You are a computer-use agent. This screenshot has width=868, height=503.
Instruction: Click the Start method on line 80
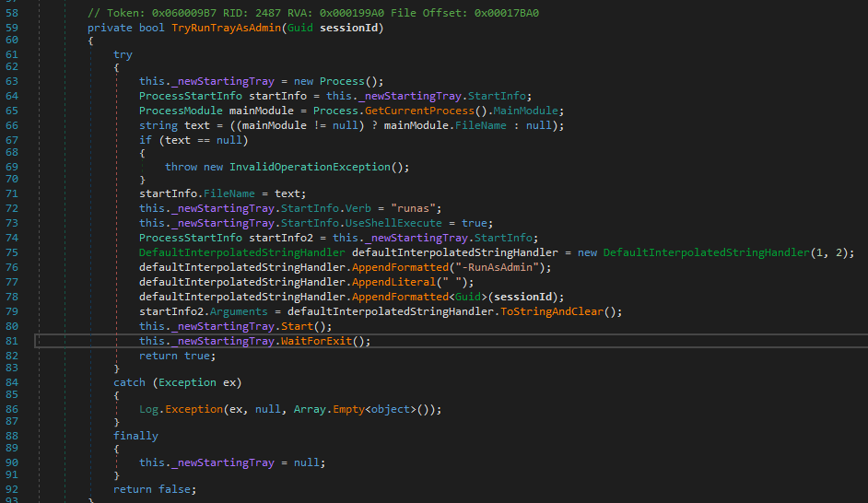pyautogui.click(x=297, y=326)
